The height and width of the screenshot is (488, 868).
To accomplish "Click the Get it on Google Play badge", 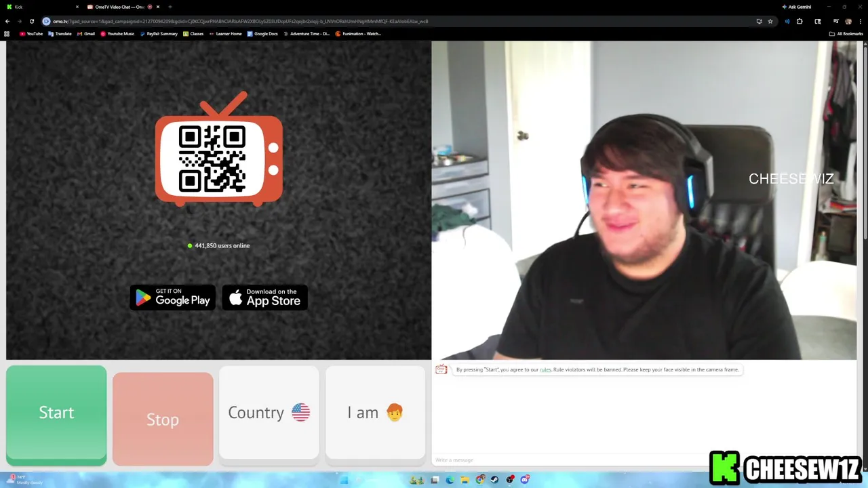I will 173,298.
